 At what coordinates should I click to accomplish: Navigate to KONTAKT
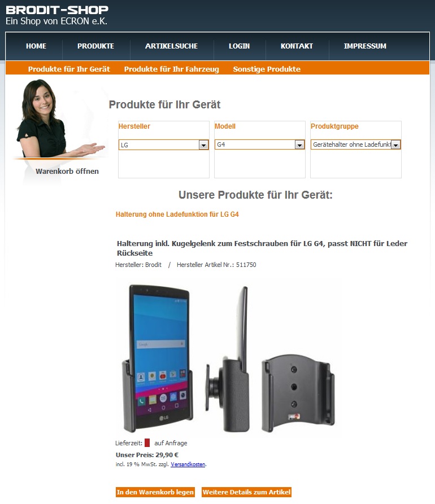[297, 46]
